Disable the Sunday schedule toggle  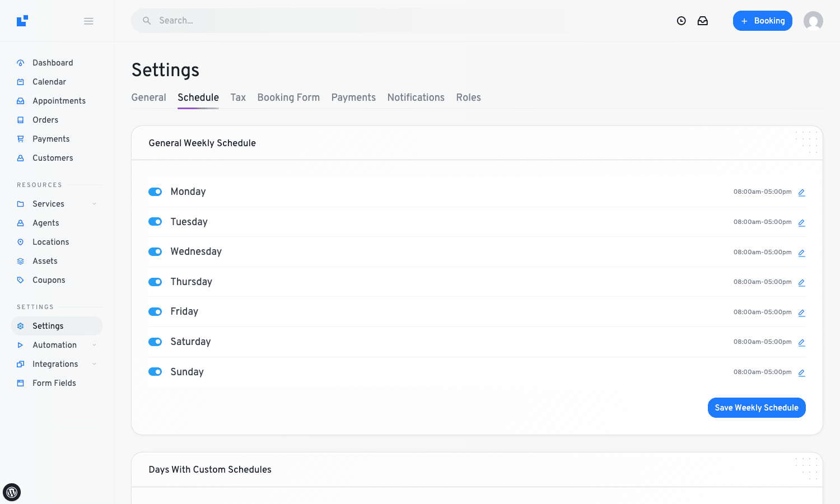click(x=155, y=372)
